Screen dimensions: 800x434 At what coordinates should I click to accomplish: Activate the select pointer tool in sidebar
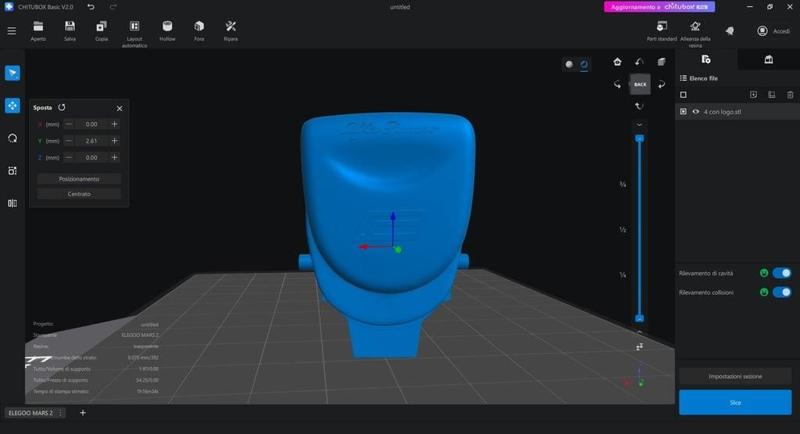coord(12,73)
